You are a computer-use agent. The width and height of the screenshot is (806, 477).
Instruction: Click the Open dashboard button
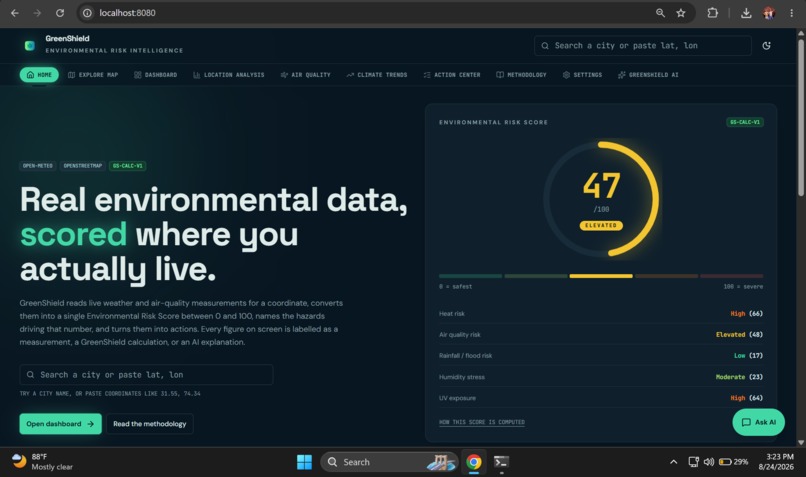tap(61, 424)
